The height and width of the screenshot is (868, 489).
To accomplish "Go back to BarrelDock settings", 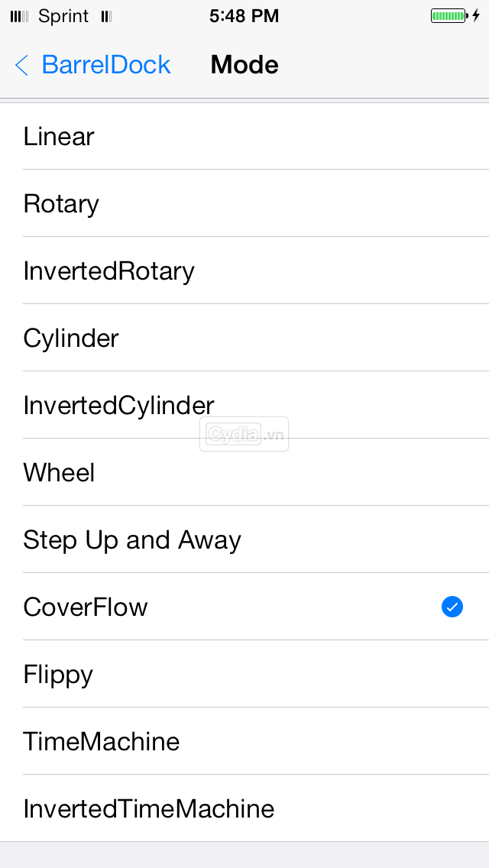I will [x=92, y=65].
